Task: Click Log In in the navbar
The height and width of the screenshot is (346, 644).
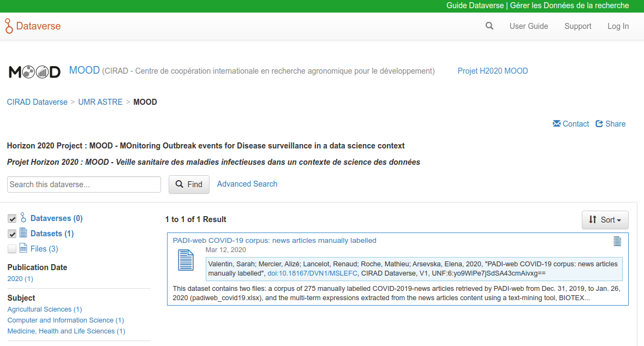Action: coord(618,26)
